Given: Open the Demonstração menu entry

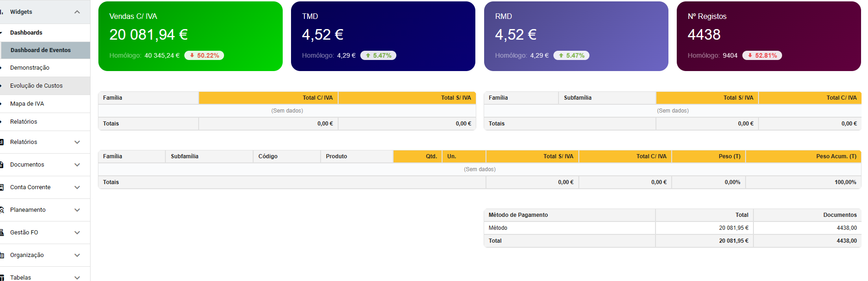Looking at the screenshot, I should (30, 68).
